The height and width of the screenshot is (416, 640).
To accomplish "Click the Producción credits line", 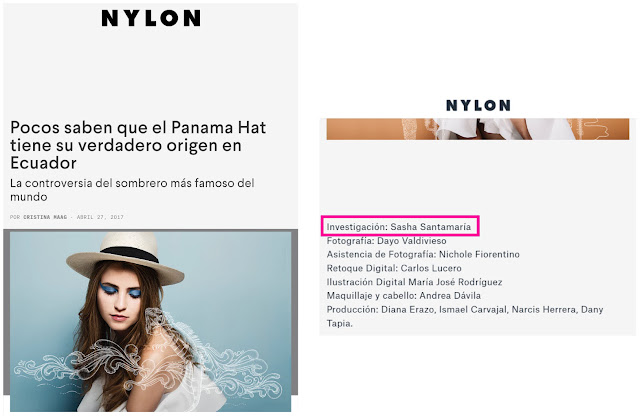I will [465, 316].
